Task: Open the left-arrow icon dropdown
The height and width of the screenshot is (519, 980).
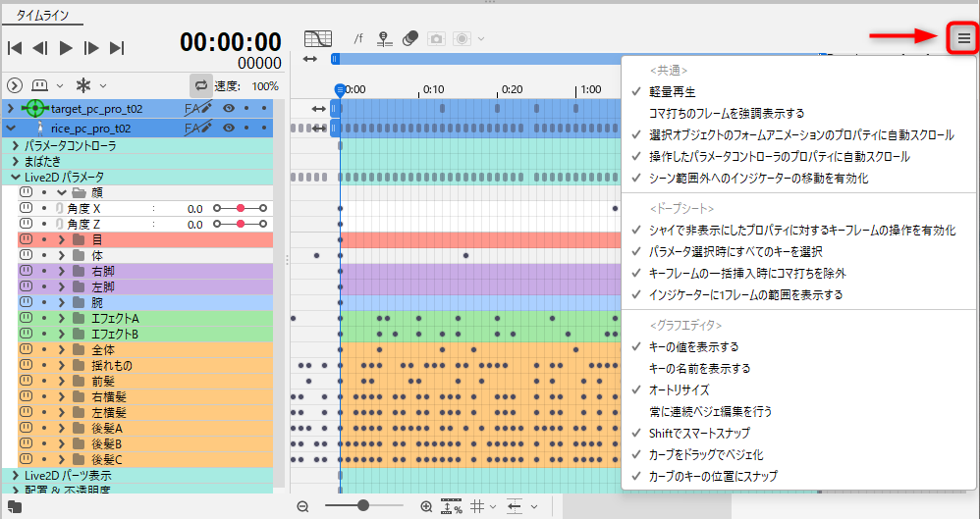Action: [x=534, y=507]
